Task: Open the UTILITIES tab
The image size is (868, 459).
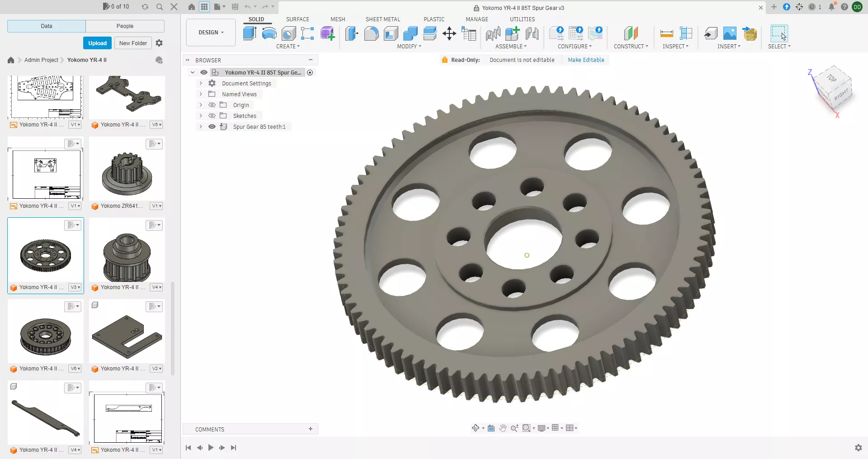Action: tap(522, 19)
